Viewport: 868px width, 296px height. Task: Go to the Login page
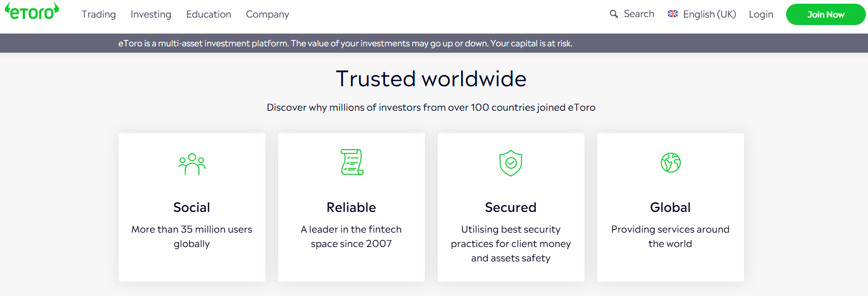coord(761,14)
